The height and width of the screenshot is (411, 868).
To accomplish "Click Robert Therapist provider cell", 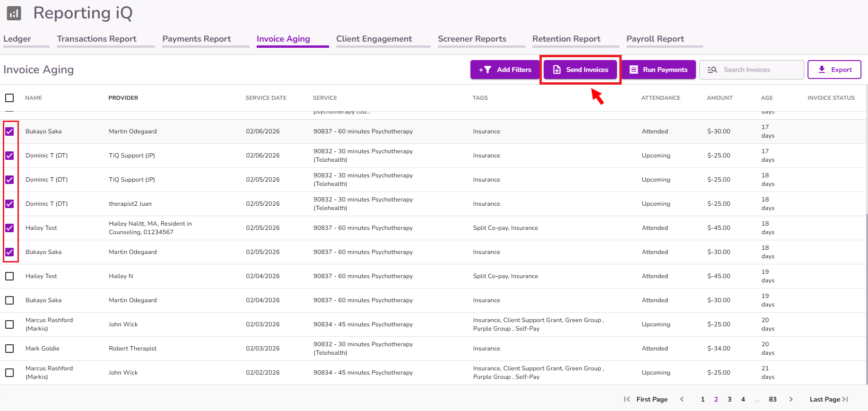I will pyautogui.click(x=133, y=349).
